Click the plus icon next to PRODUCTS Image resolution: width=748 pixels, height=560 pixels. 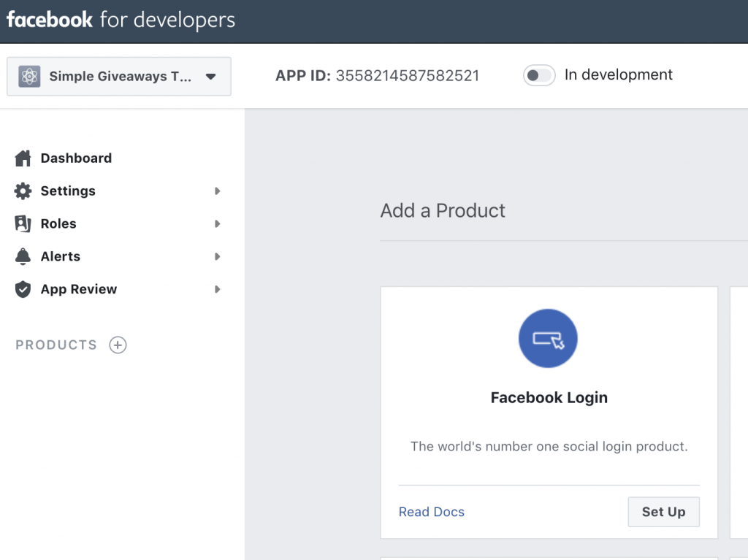pos(118,345)
